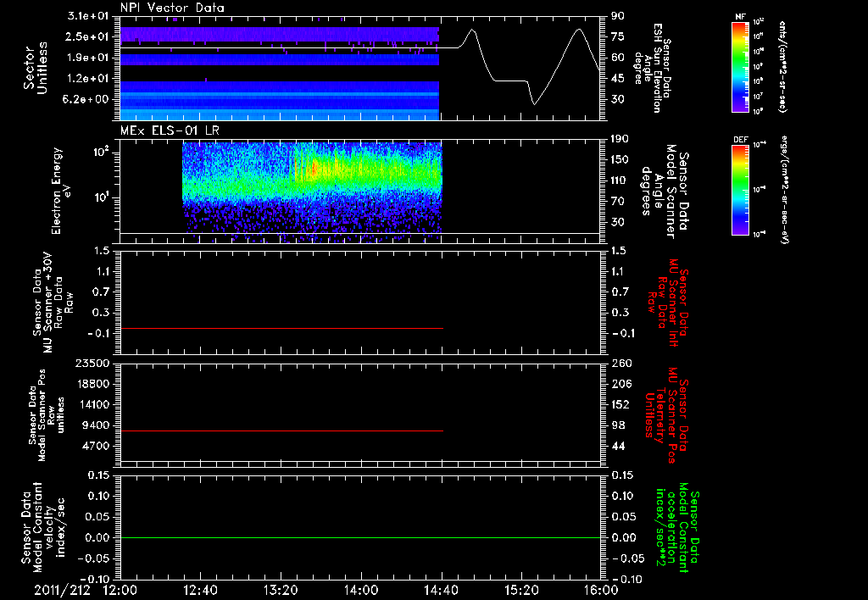The width and height of the screenshot is (868, 600).
Task: Click the 75 degree elevation tick label
Action: pos(618,36)
